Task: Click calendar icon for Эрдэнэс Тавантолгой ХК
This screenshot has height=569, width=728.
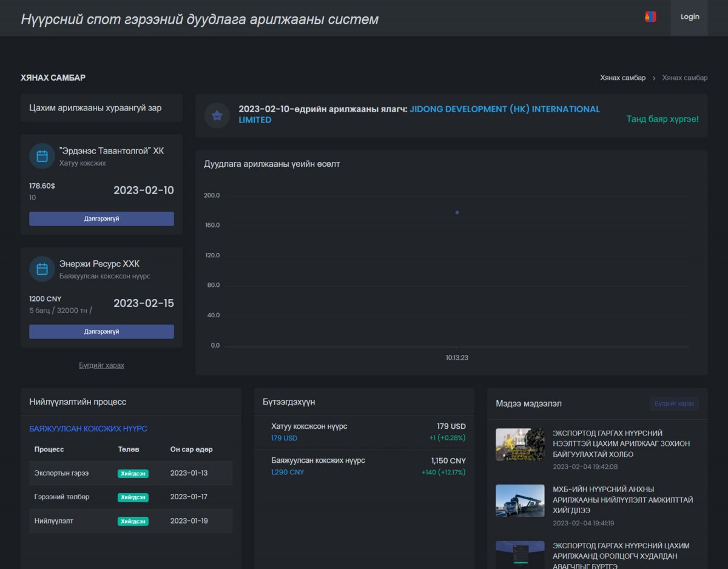Action: coord(42,157)
